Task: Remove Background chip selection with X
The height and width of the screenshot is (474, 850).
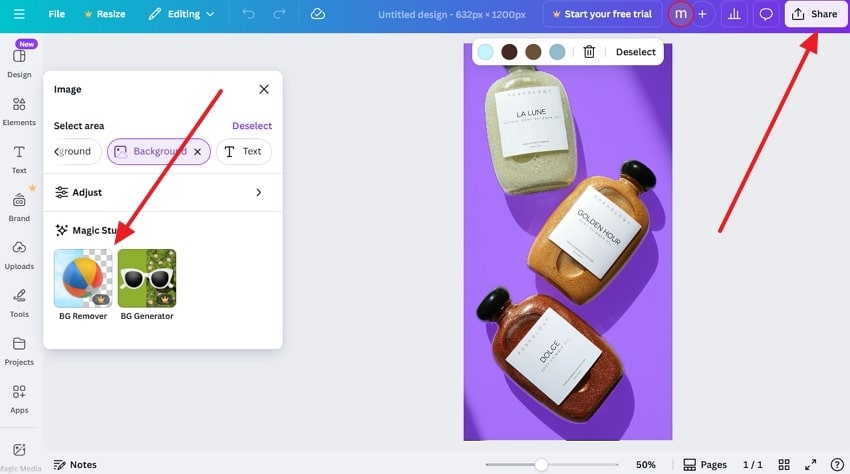Action: pos(198,151)
